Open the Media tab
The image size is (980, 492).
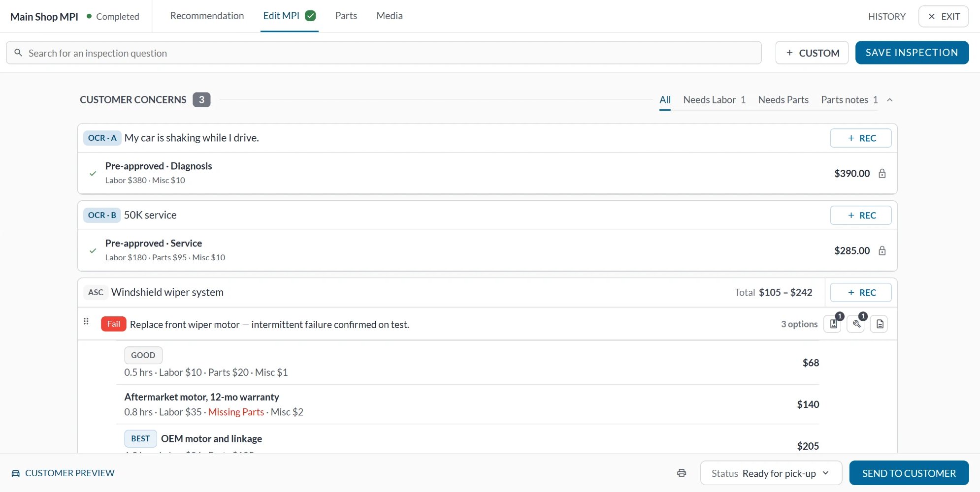[390, 16]
